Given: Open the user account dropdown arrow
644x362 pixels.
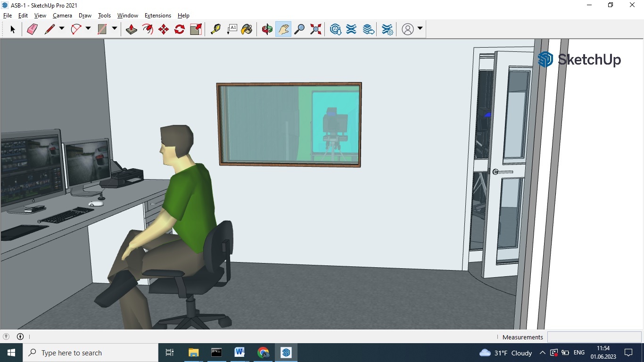Looking at the screenshot, I should click(x=420, y=29).
